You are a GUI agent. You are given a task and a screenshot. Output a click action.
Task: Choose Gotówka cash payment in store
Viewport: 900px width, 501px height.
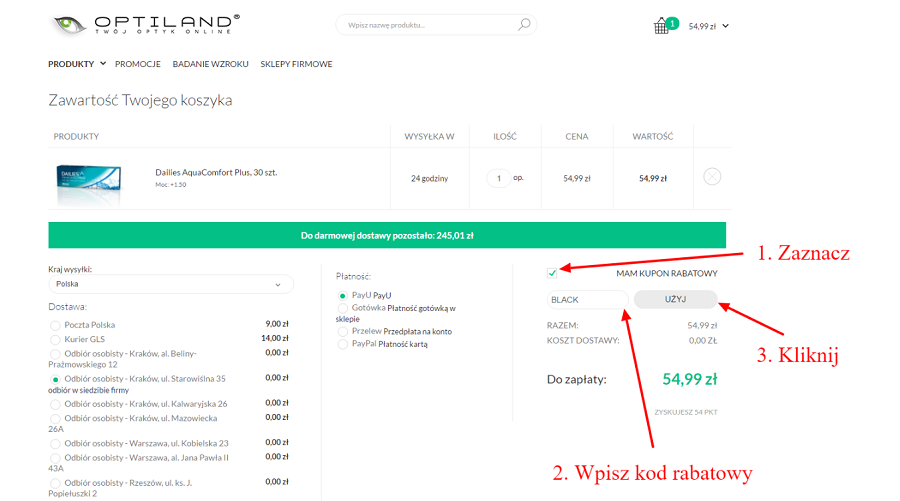point(343,309)
